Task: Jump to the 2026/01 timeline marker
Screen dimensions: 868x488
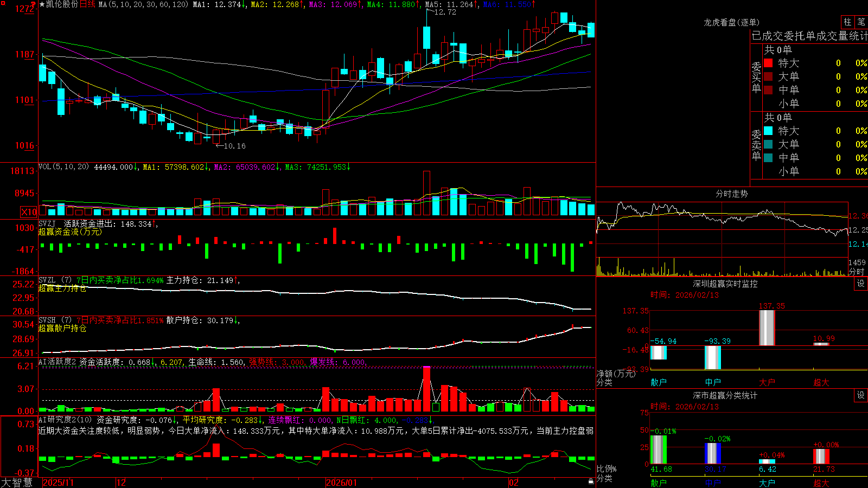Action: coord(342,483)
